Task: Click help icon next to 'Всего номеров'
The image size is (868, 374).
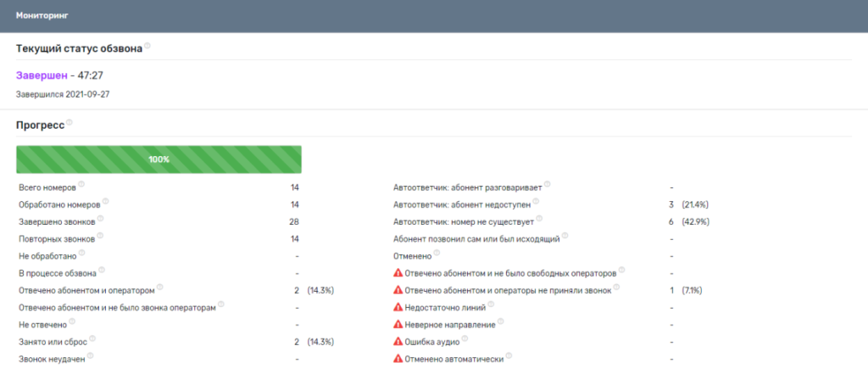Action: click(81, 184)
